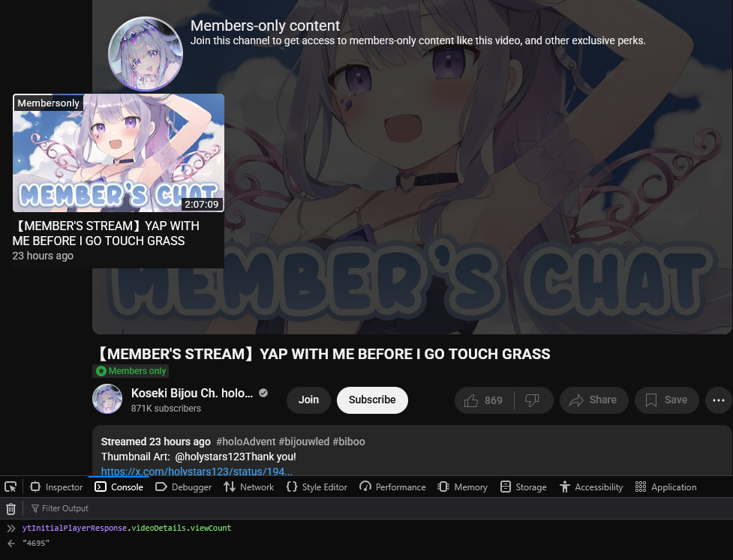Open the x.com holystars123 status link

coord(197,472)
